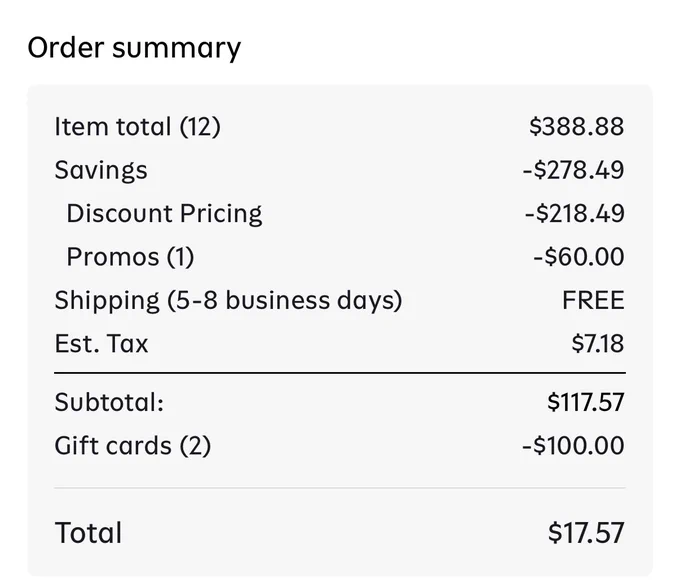The image size is (680, 588).
Task: Select the $117.57 subtotal amount
Action: click(x=585, y=402)
